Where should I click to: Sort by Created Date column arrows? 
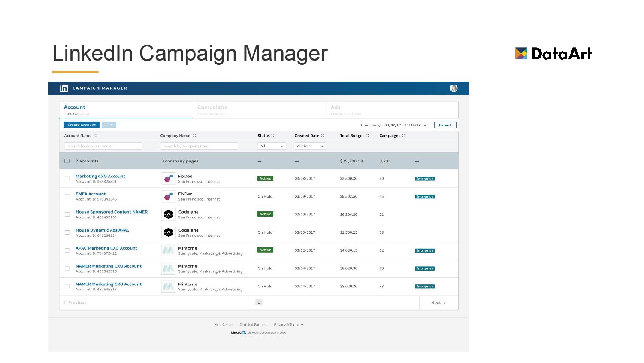322,136
